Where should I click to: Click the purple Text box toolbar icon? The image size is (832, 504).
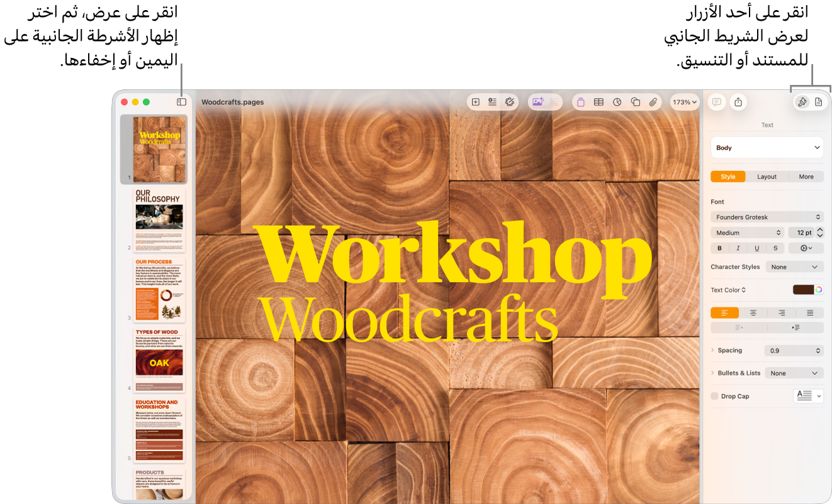coord(581,102)
